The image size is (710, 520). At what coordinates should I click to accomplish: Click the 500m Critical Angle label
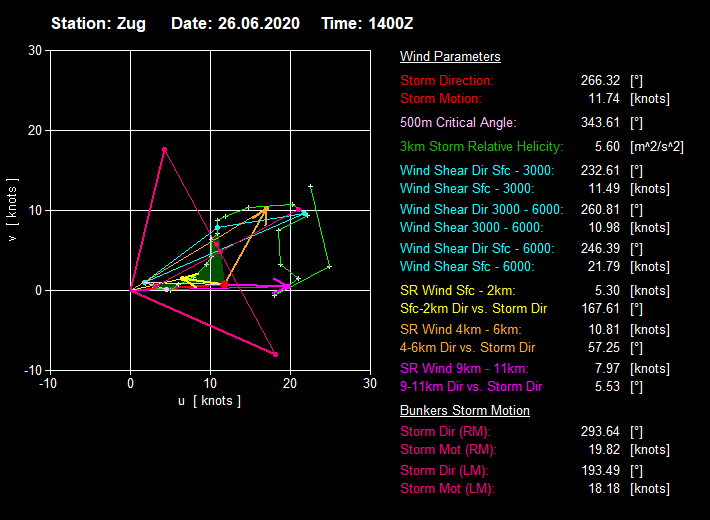458,123
